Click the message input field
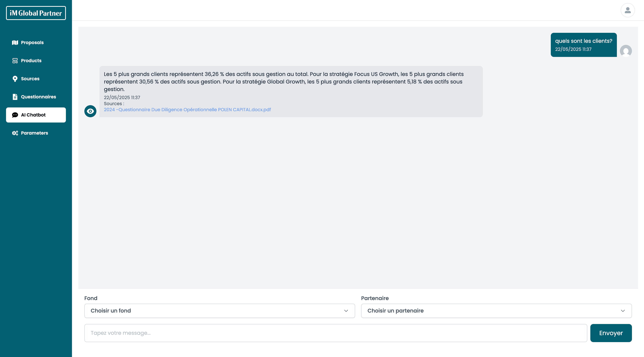644x357 pixels. 336,333
